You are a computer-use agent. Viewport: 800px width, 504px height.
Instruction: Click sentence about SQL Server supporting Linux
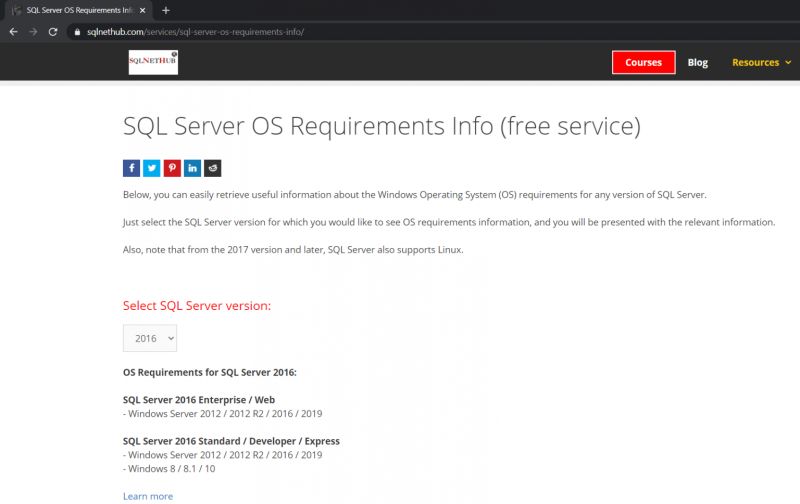(293, 249)
